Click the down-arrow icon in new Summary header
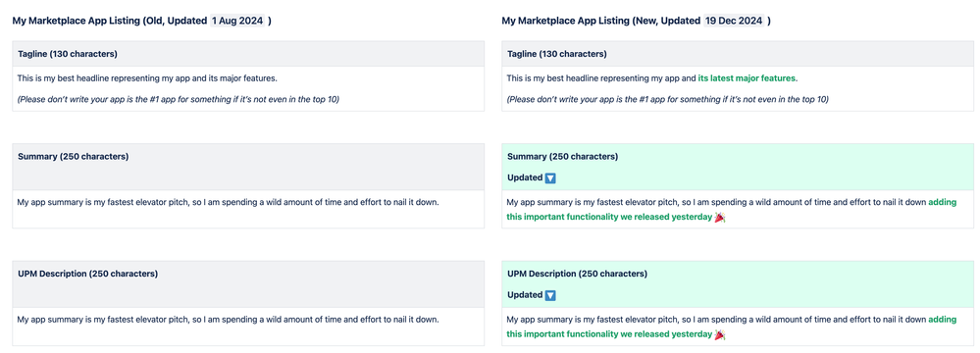Image resolution: width=980 pixels, height=353 pixels. 550,178
